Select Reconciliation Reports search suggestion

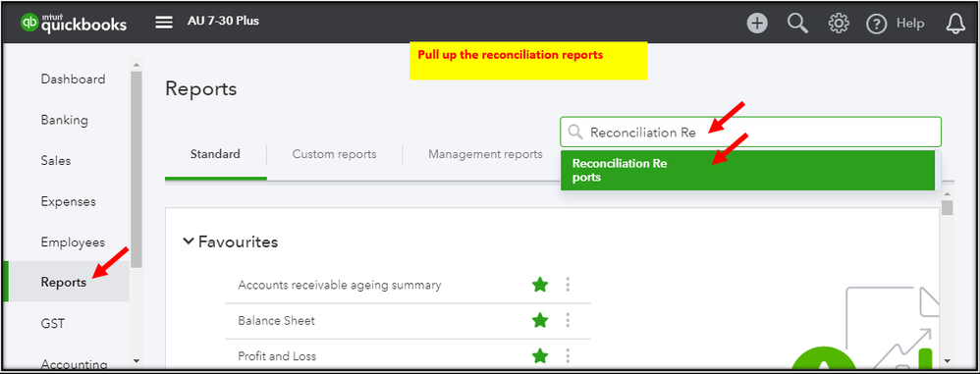pos(747,170)
